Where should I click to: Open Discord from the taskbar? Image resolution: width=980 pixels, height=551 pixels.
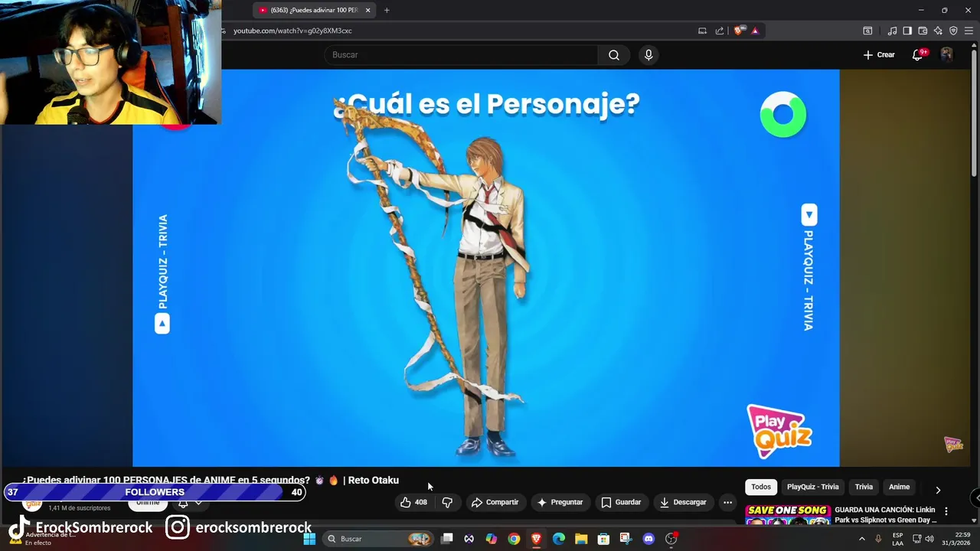tap(648, 539)
